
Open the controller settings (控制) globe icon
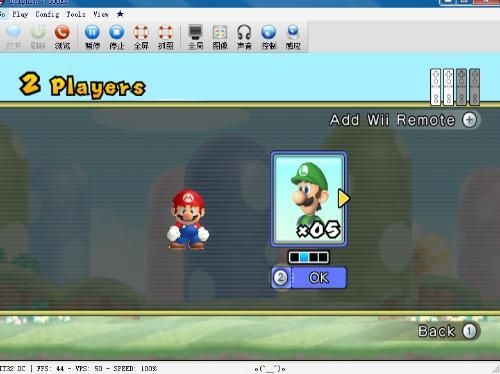(x=269, y=37)
